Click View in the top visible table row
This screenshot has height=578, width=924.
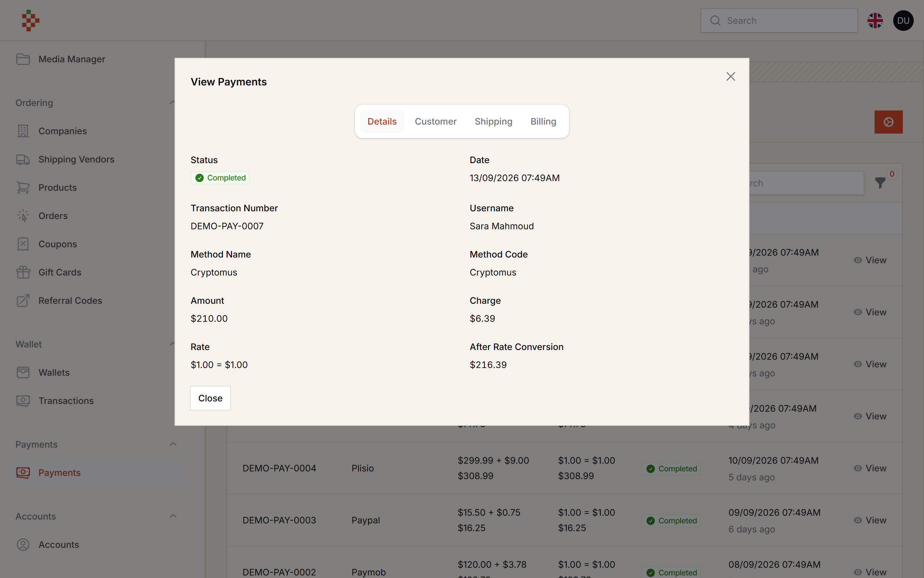click(x=870, y=260)
